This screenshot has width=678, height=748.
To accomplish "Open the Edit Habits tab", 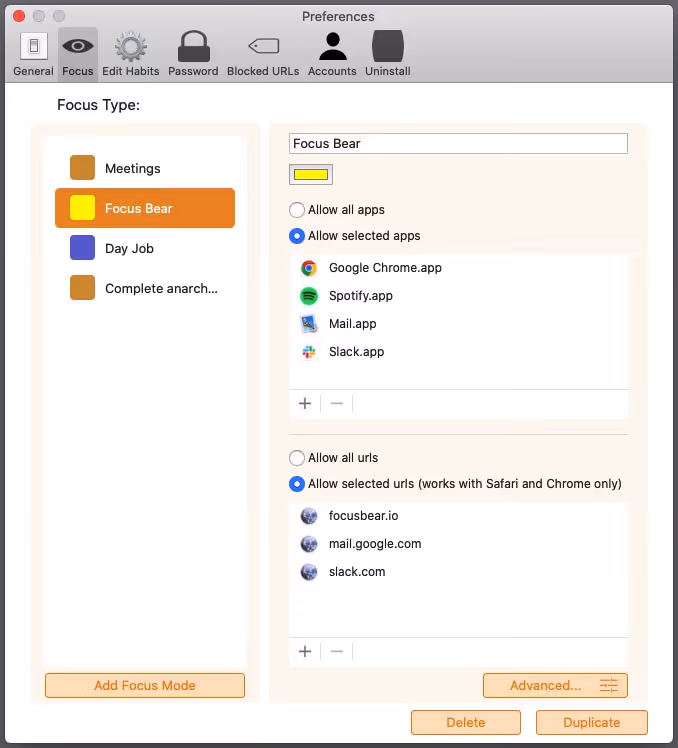I will coord(131,54).
